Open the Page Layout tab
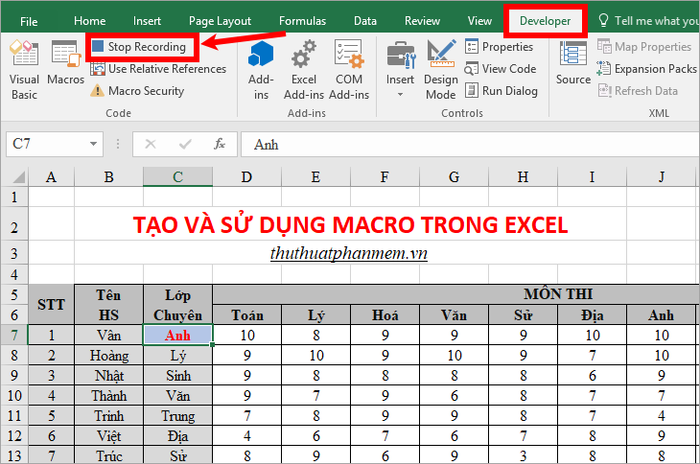This screenshot has height=464, width=700. (x=220, y=21)
